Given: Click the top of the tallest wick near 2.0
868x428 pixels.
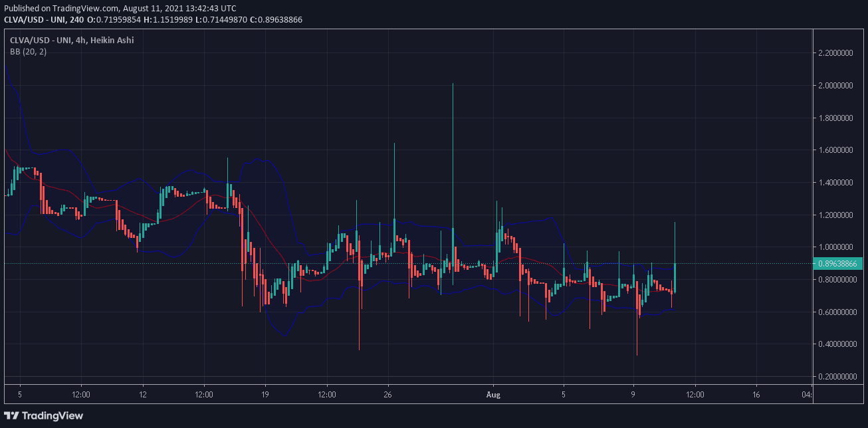Looking at the screenshot, I should (453, 84).
